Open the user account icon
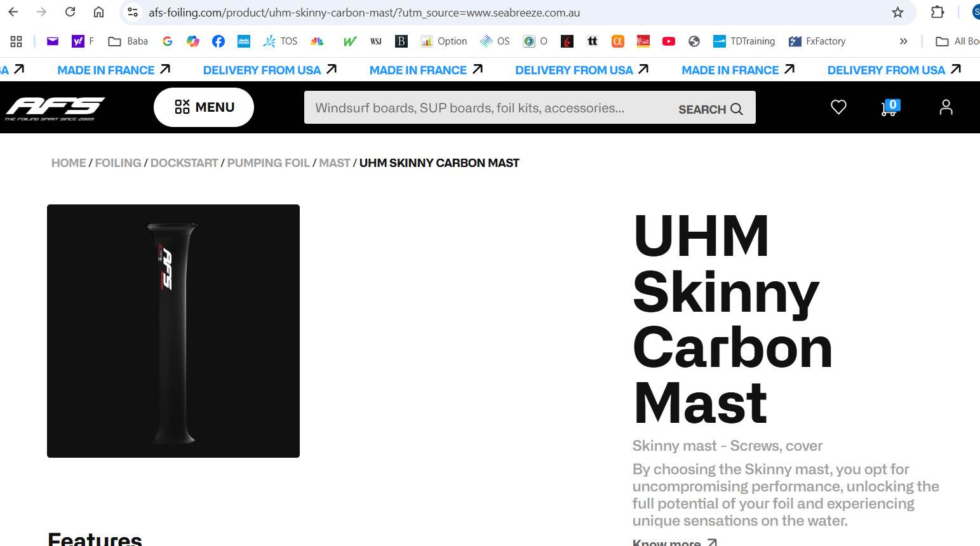Image resolution: width=980 pixels, height=546 pixels. (x=946, y=107)
